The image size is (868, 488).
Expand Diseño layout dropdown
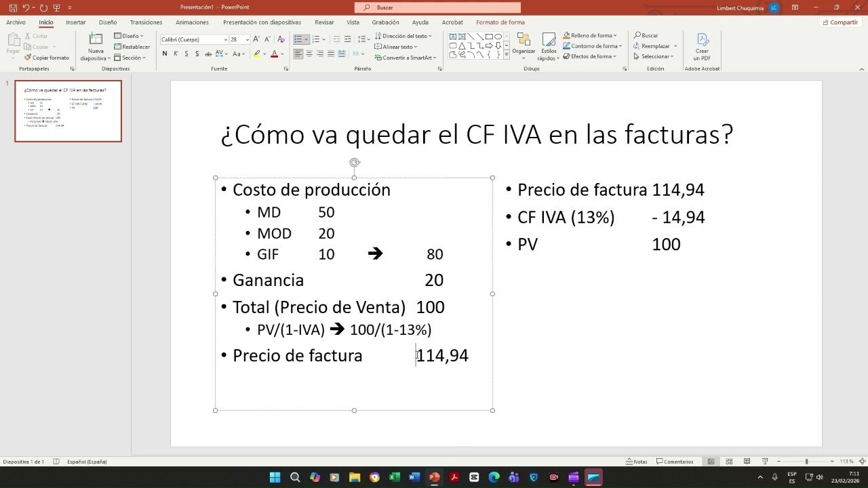129,36
